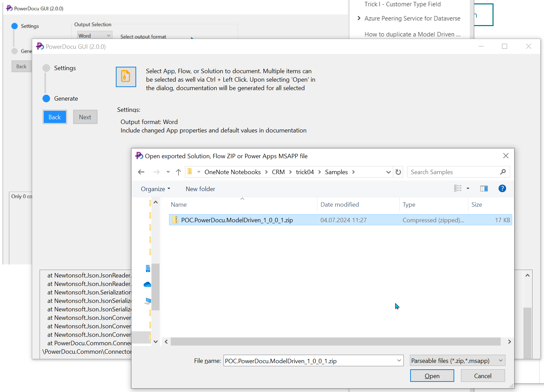The width and height of the screenshot is (544, 392).
Task: Sort files by the Date modified column
Action: pos(358,205)
